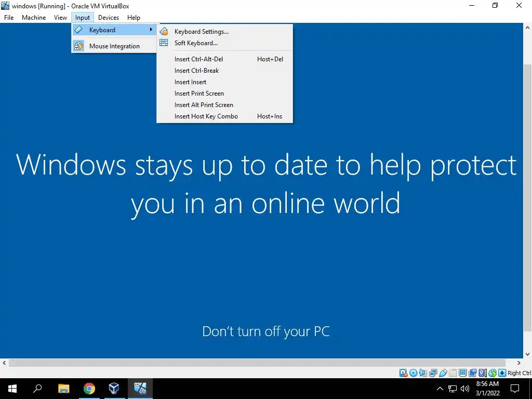Select the Keyboard menu entry
Viewport: 532px width, 399px height.
(x=114, y=30)
